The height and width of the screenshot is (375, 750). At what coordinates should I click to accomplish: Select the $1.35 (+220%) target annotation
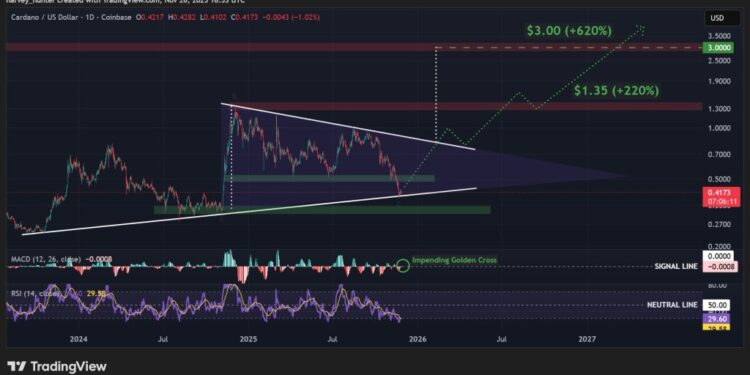(x=617, y=90)
